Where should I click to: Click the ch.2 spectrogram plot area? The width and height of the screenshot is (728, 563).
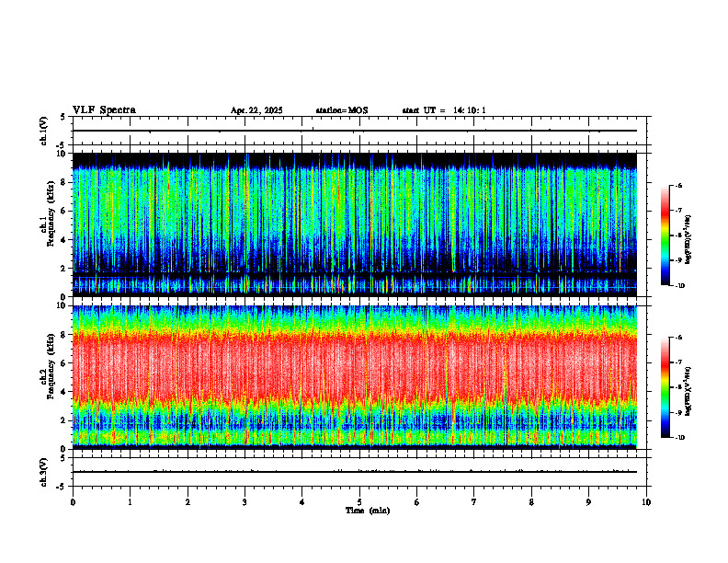click(354, 377)
